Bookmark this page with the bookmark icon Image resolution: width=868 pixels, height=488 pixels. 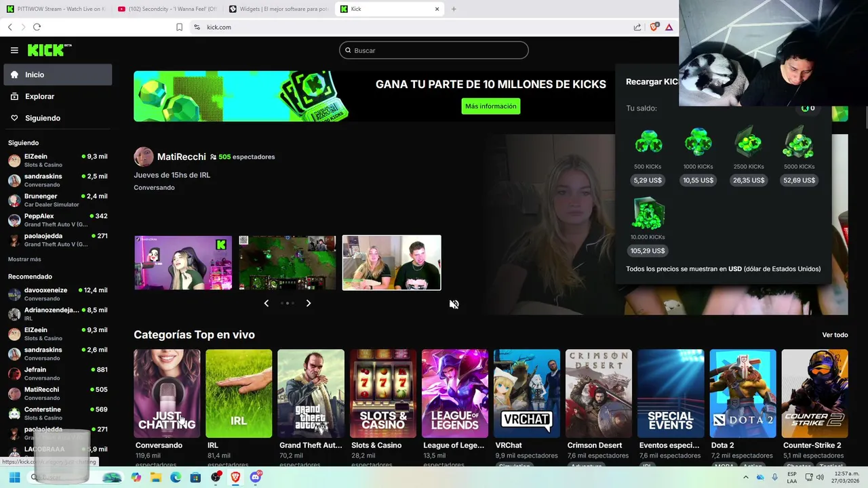(179, 27)
